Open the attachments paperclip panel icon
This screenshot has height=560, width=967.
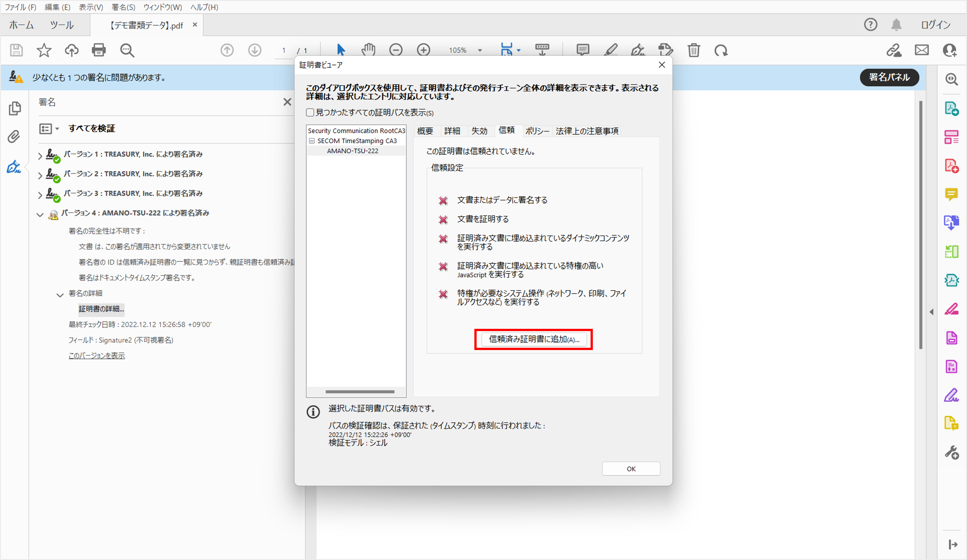point(14,136)
